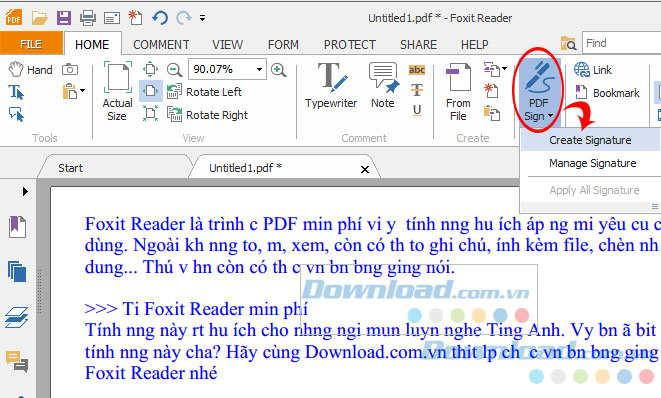Select the Note comment tool

pyautogui.click(x=383, y=86)
